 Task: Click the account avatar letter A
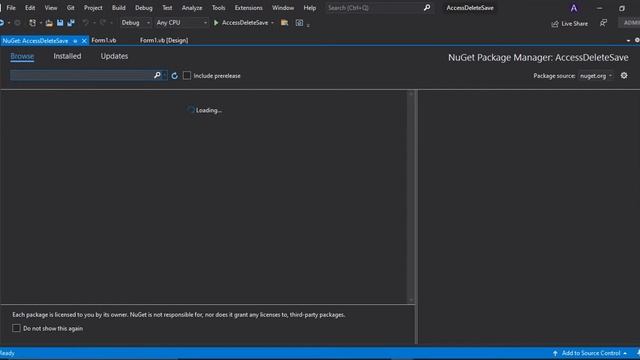tap(574, 8)
